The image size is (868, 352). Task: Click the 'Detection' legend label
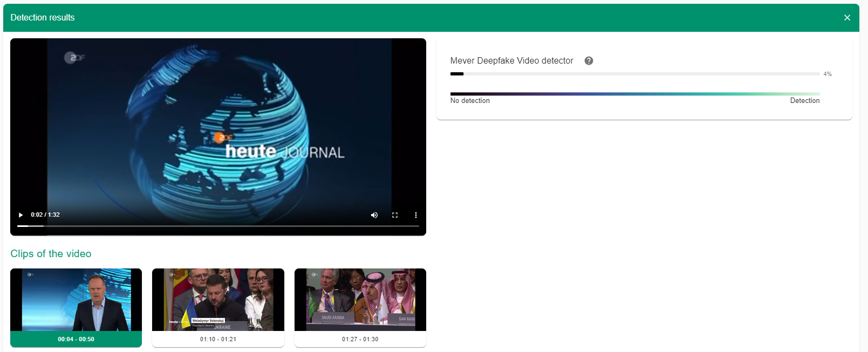(x=805, y=101)
